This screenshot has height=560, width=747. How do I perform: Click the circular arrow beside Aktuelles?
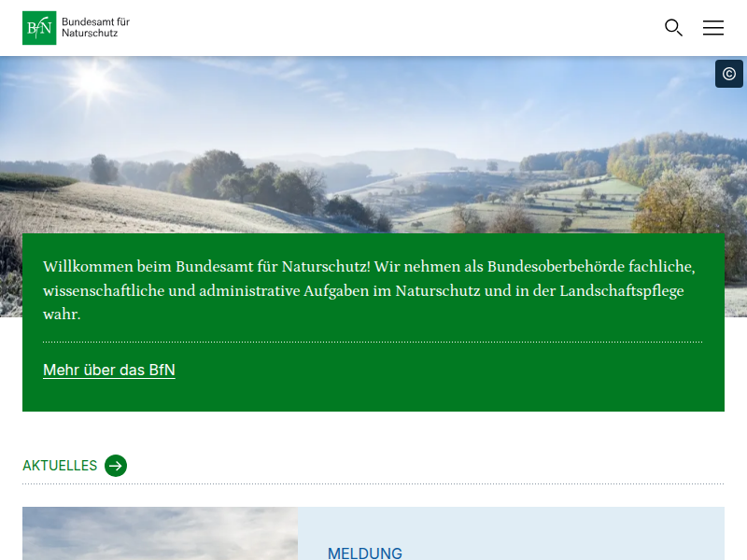click(x=116, y=466)
